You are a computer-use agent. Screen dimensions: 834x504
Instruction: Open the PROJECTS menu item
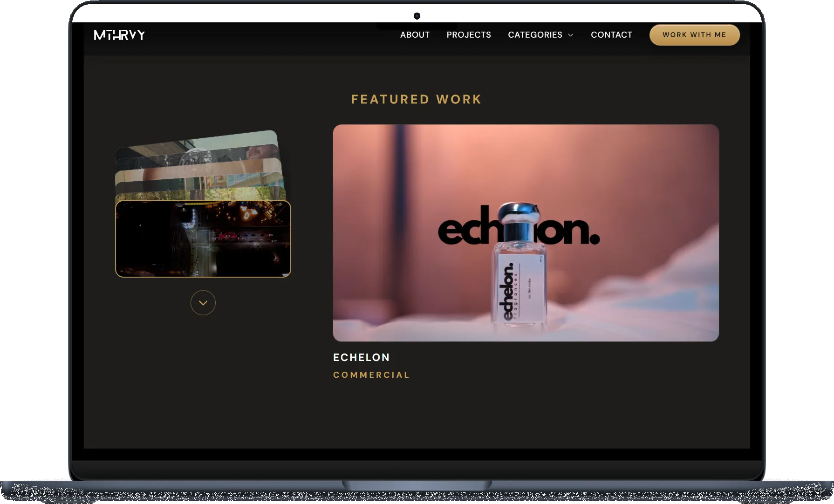(469, 34)
